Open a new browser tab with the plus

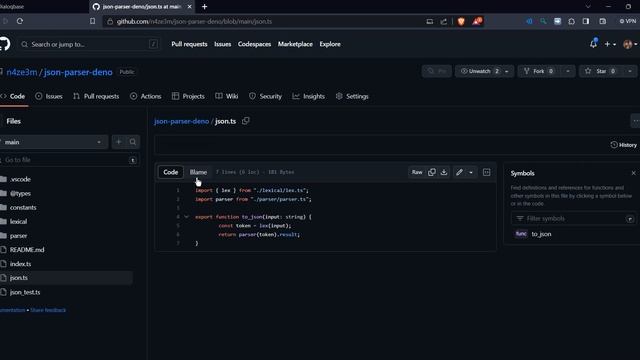click(204, 7)
